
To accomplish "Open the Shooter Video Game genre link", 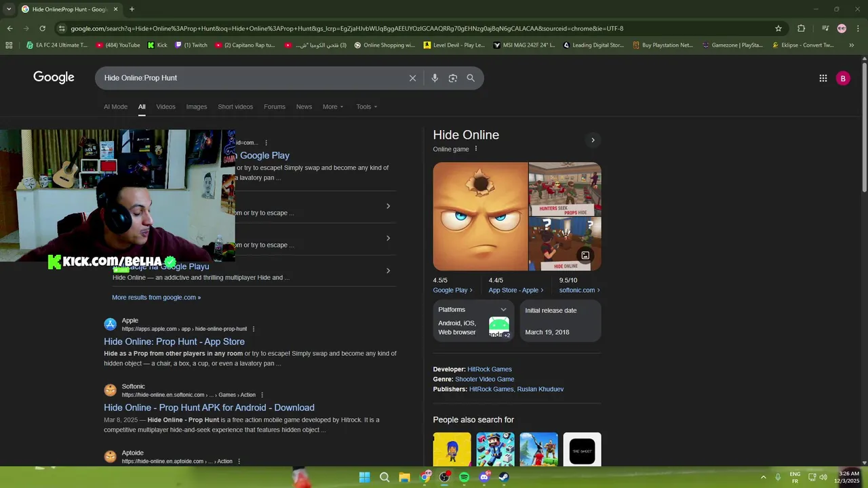I will click(x=484, y=379).
